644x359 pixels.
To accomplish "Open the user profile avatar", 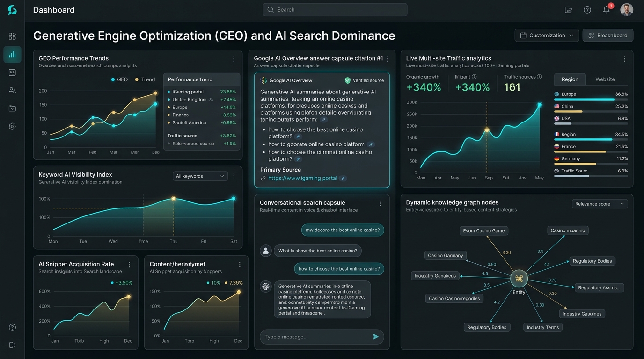I will point(627,10).
